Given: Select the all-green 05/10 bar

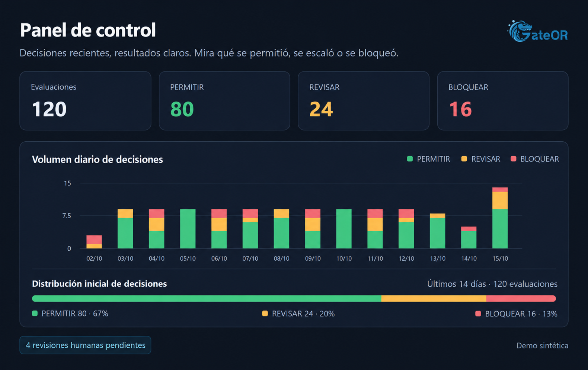Looking at the screenshot, I should pos(188,229).
